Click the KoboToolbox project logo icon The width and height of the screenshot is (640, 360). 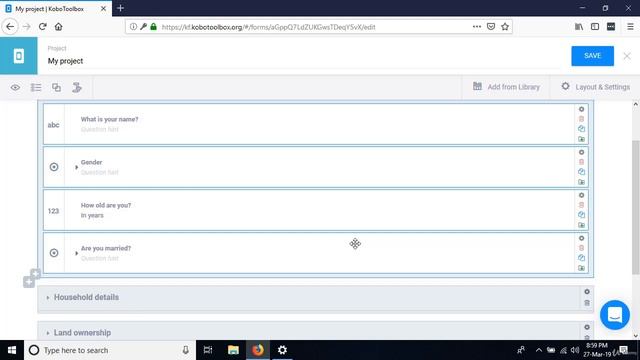[18, 56]
